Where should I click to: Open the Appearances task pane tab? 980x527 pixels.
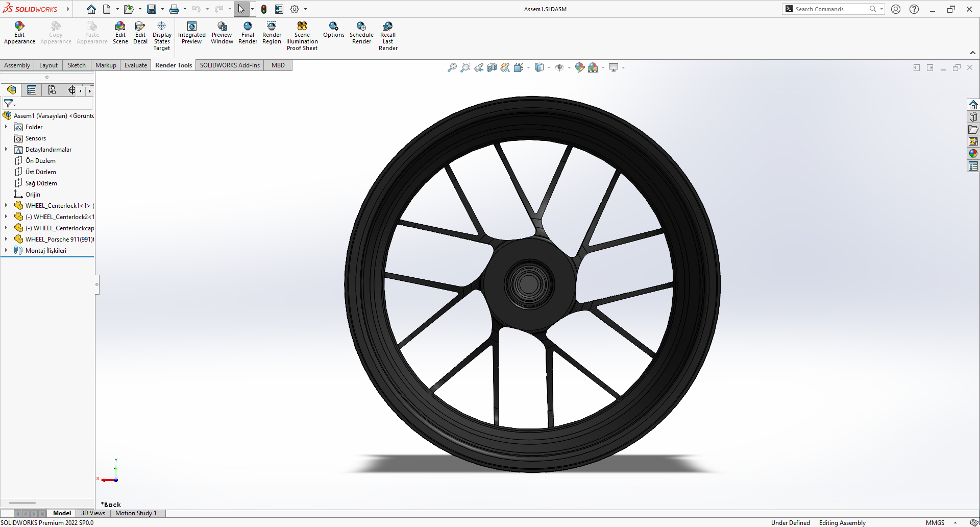973,154
